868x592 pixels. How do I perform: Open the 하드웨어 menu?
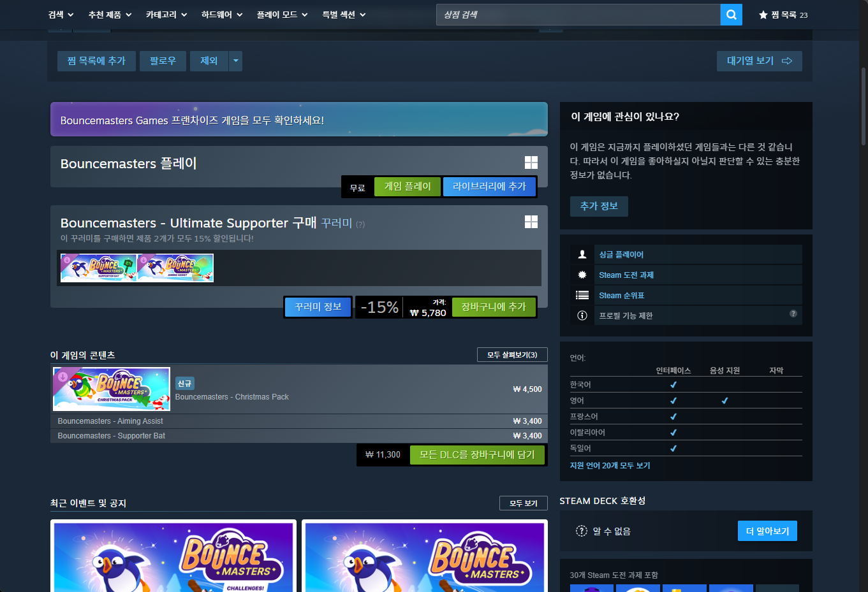pyautogui.click(x=222, y=15)
